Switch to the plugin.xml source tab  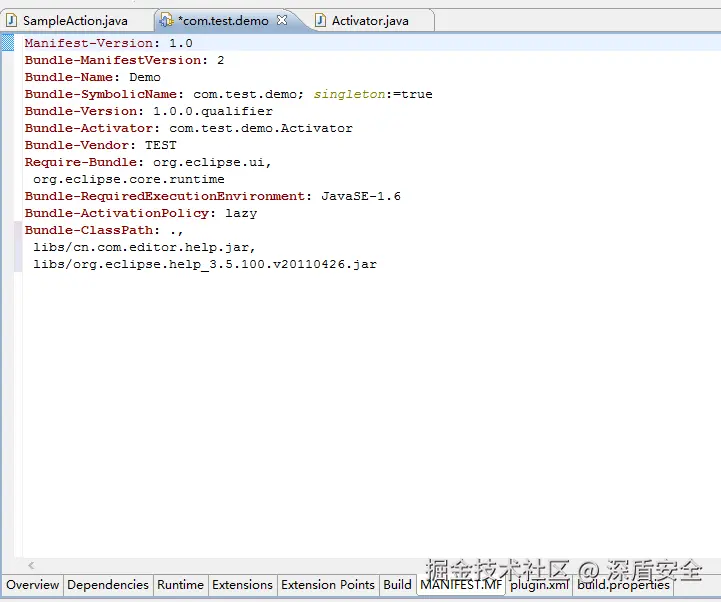(x=539, y=585)
